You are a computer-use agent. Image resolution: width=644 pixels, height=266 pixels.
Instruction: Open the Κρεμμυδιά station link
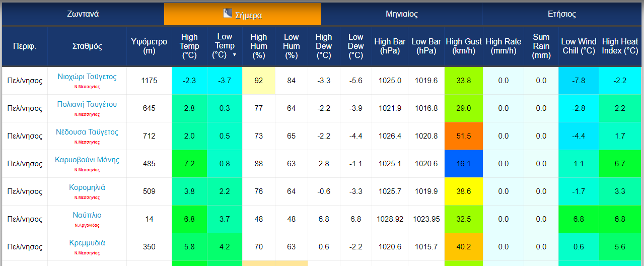tap(87, 243)
